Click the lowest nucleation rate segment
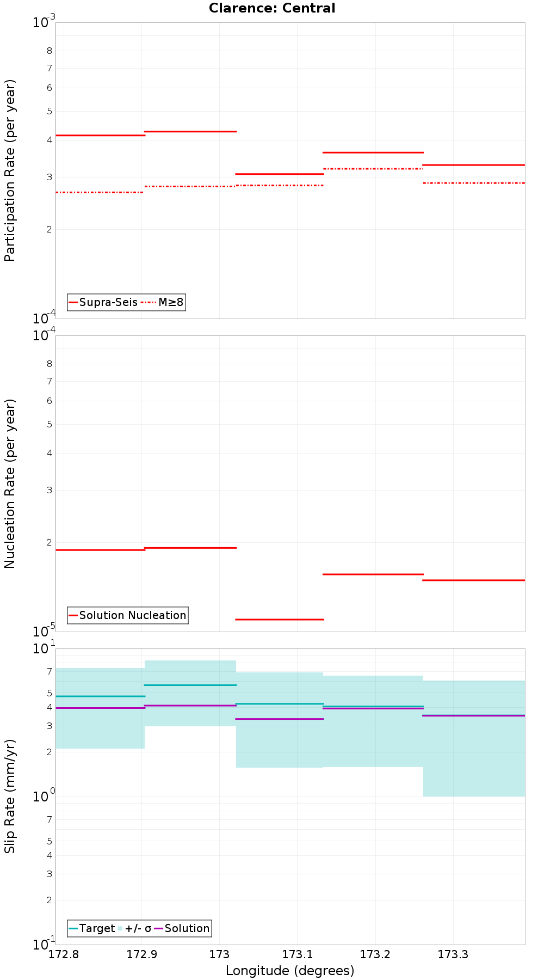544x980 pixels. 280,619
